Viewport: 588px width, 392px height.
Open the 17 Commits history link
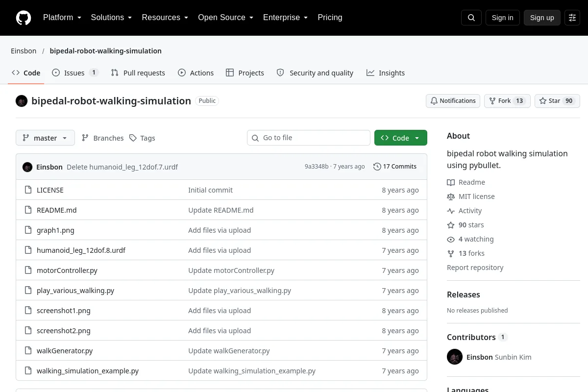tap(395, 167)
